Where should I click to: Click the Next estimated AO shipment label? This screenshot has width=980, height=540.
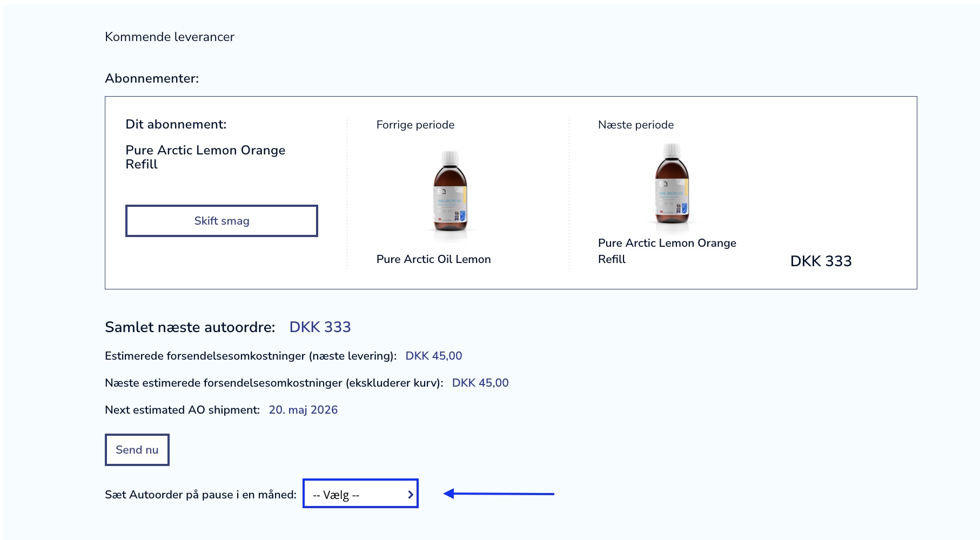[x=183, y=410]
